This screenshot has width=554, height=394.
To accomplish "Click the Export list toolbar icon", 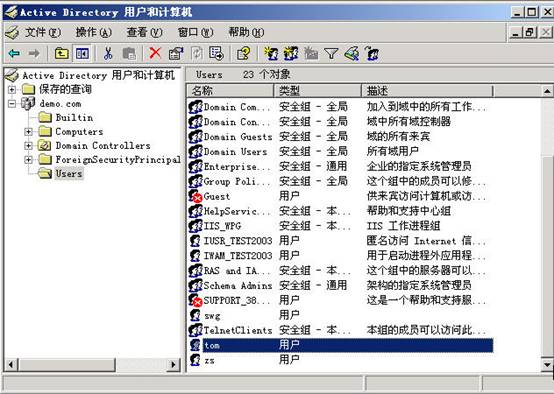I will pyautogui.click(x=216, y=54).
